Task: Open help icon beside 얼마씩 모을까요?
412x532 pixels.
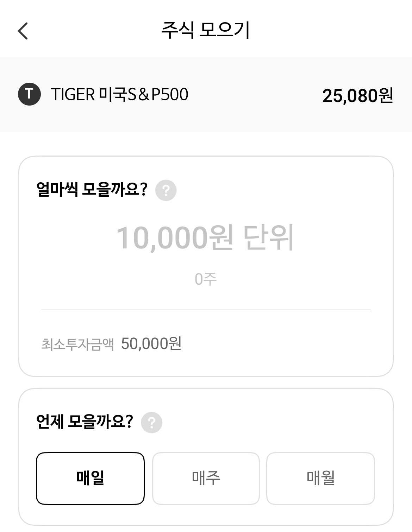Action: [x=166, y=190]
